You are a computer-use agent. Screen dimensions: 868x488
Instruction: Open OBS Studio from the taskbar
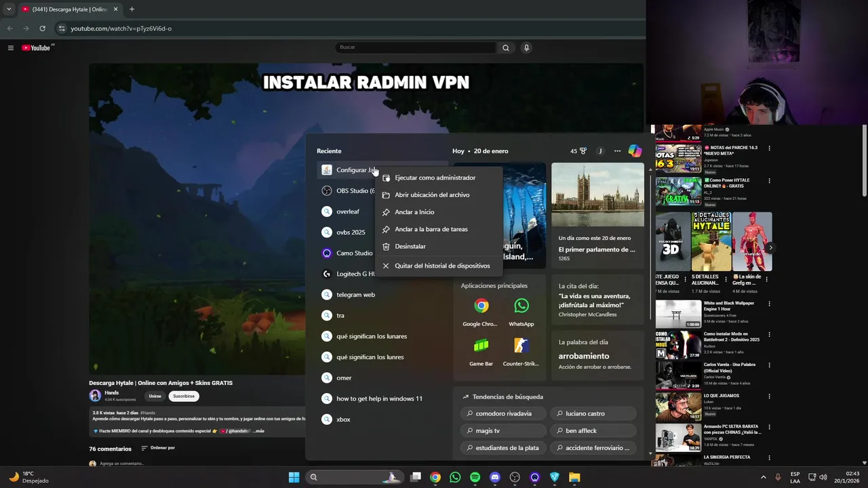click(x=515, y=477)
